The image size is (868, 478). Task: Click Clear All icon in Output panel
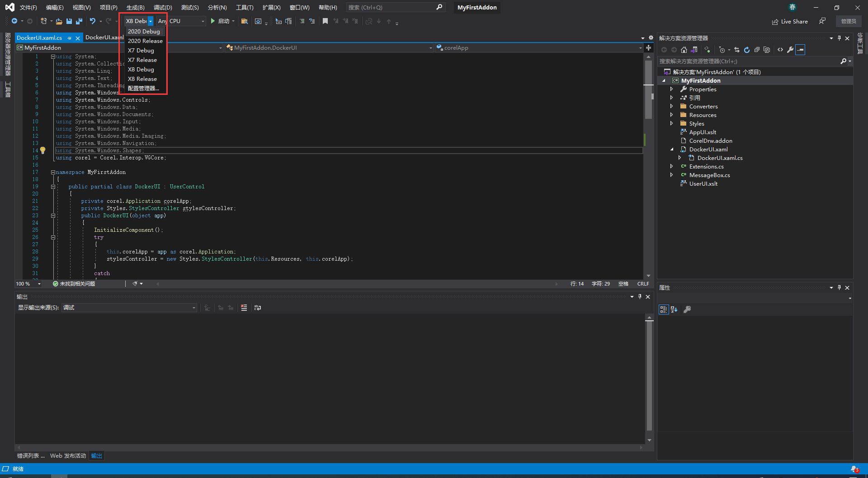[244, 308]
